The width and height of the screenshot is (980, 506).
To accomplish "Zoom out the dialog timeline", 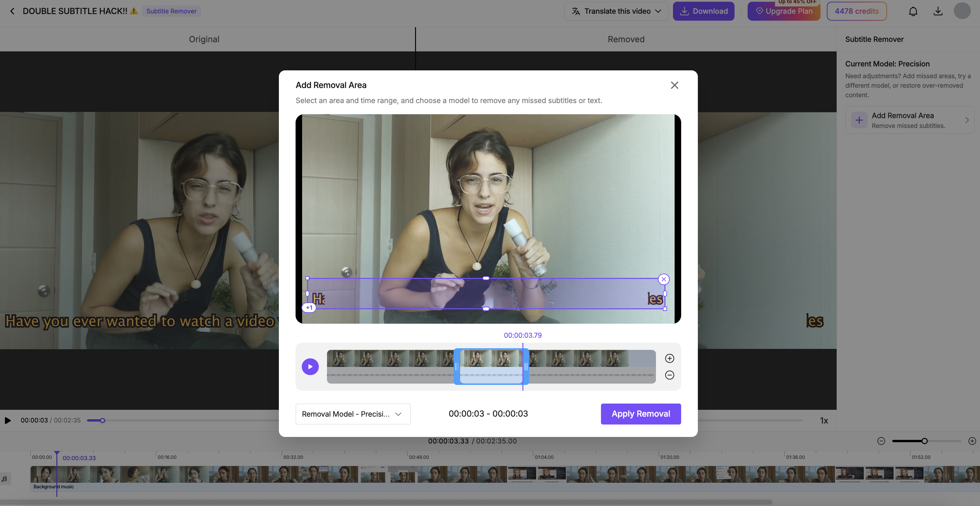I will click(x=669, y=375).
